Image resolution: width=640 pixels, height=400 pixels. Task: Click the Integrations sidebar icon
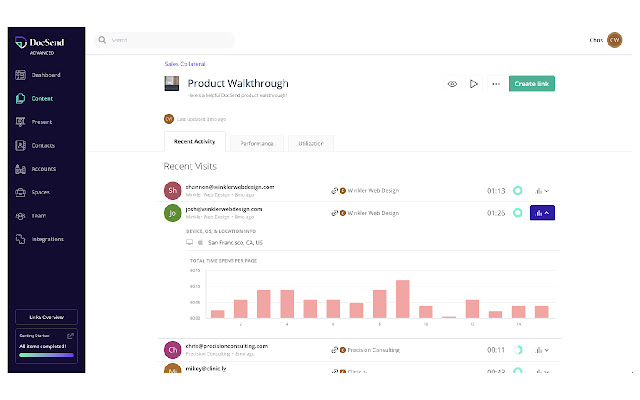pos(21,239)
